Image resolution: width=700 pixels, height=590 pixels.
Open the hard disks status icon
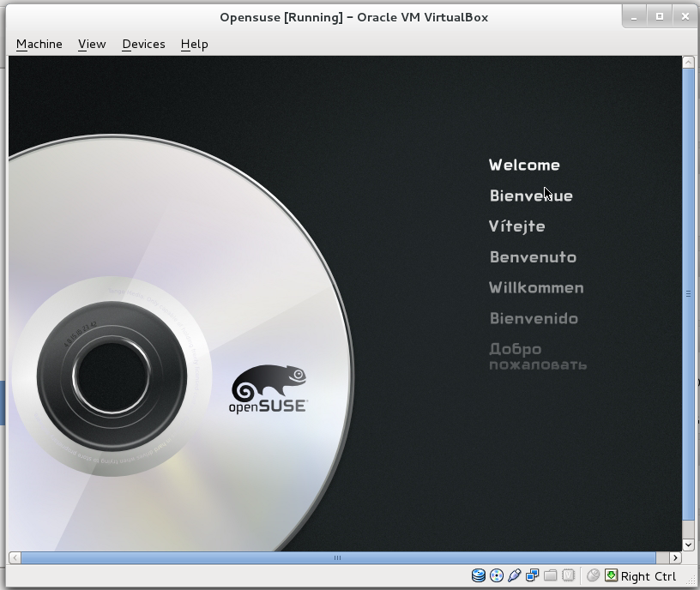(479, 575)
